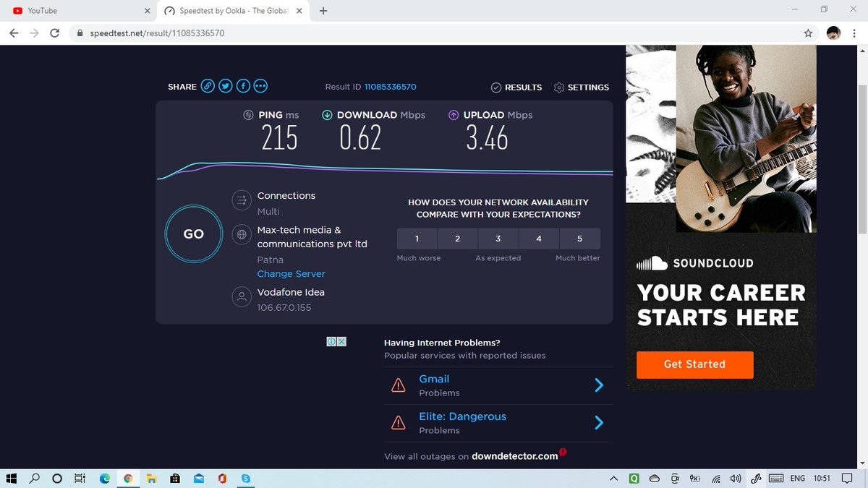This screenshot has height=488, width=868.
Task: Rate network availability as 3
Action: point(498,239)
